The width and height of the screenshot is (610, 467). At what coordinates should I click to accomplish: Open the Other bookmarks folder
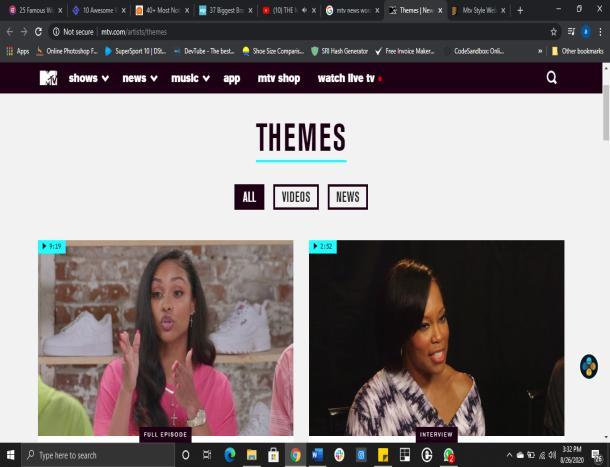tap(577, 51)
